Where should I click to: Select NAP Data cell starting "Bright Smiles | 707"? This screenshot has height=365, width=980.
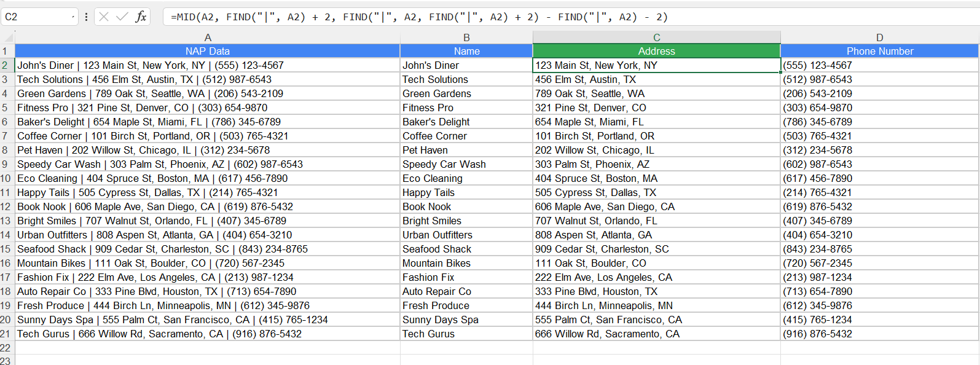208,221
